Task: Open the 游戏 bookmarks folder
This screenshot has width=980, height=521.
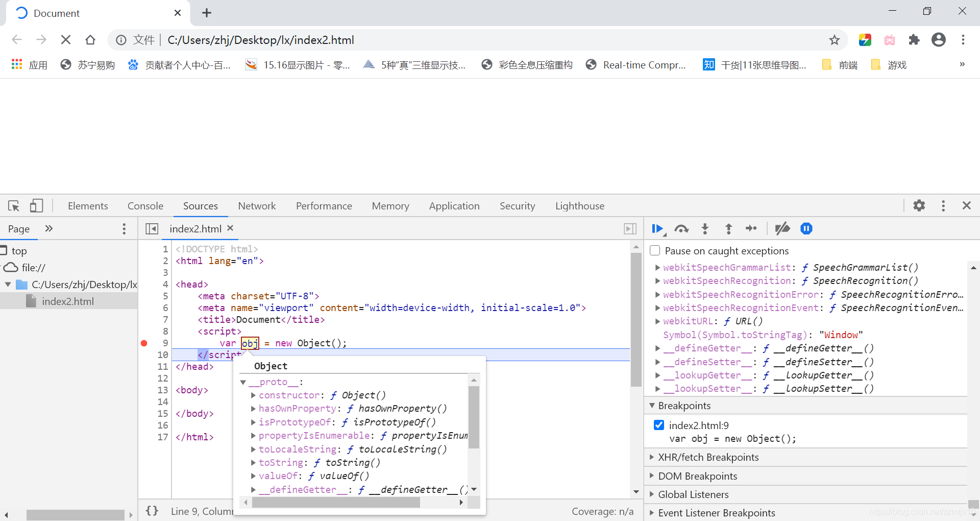Action: pos(889,65)
